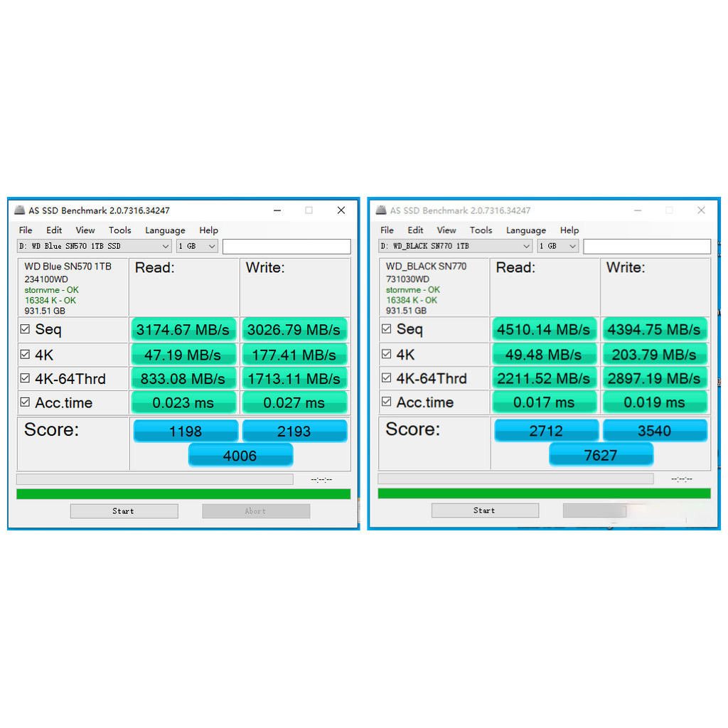The image size is (728, 728).
Task: Open the File menu of the SN570 benchmark window
Action: tap(25, 230)
